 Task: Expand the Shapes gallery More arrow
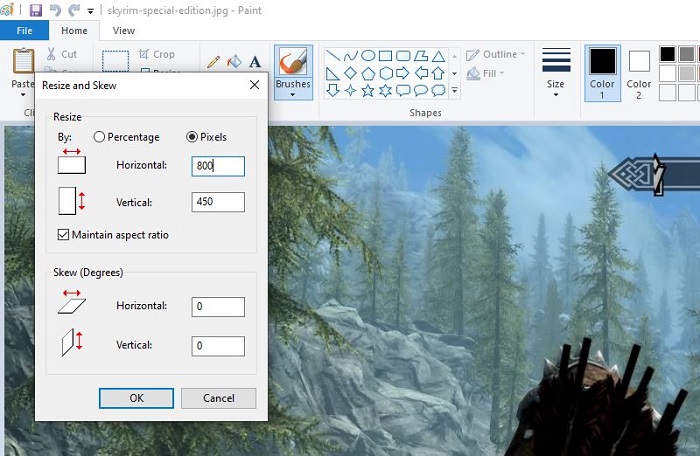tap(454, 90)
